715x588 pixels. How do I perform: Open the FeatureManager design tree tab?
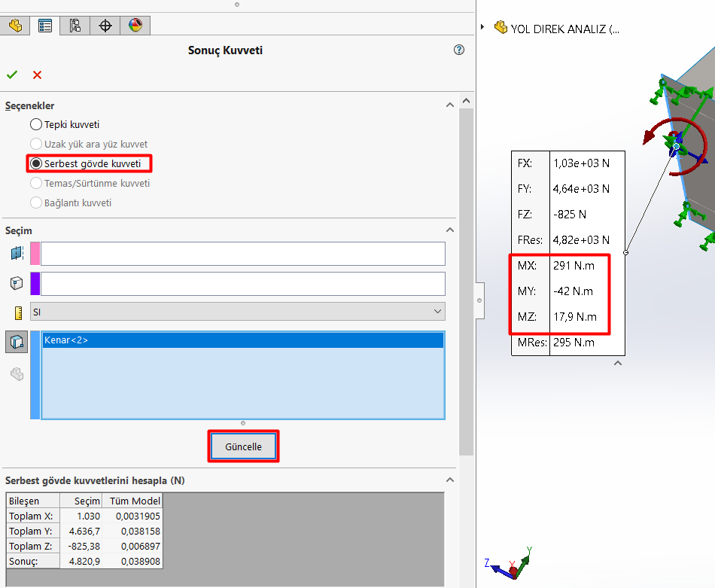pos(15,26)
